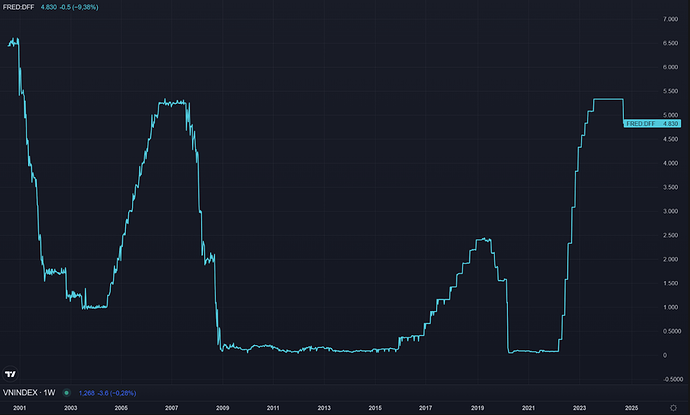The width and height of the screenshot is (690, 415).
Task: Click the 0.5000 price axis label
Action: pyautogui.click(x=671, y=331)
